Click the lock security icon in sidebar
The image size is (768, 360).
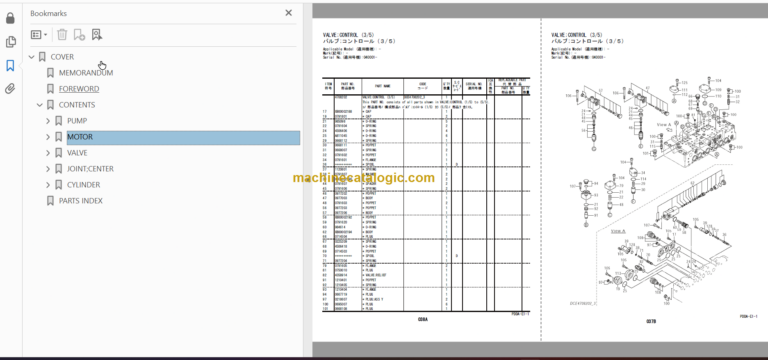click(x=10, y=19)
